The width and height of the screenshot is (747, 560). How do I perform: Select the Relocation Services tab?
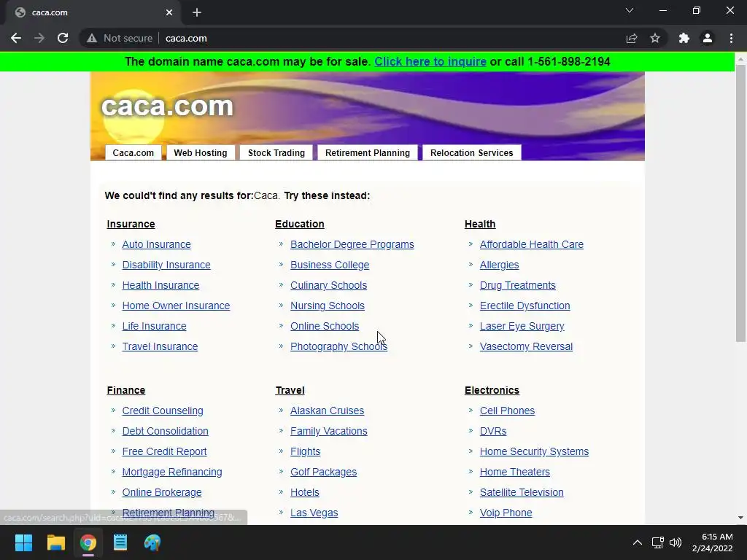472,153
